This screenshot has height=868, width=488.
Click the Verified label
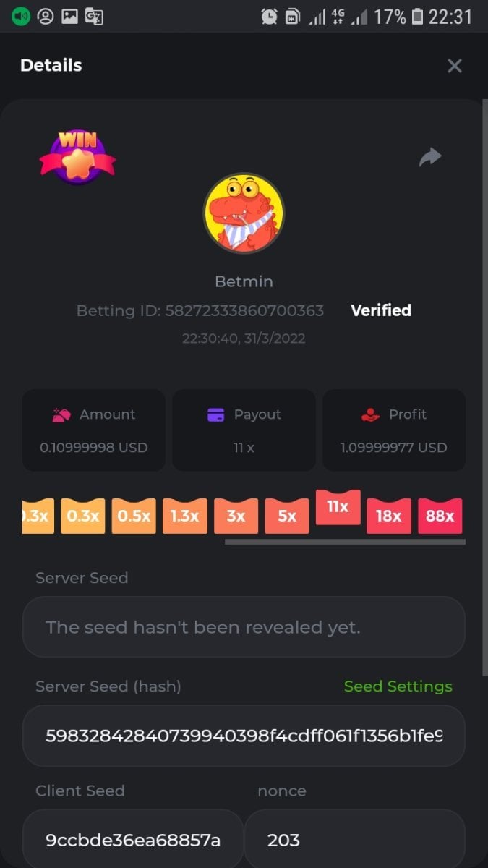click(x=381, y=310)
